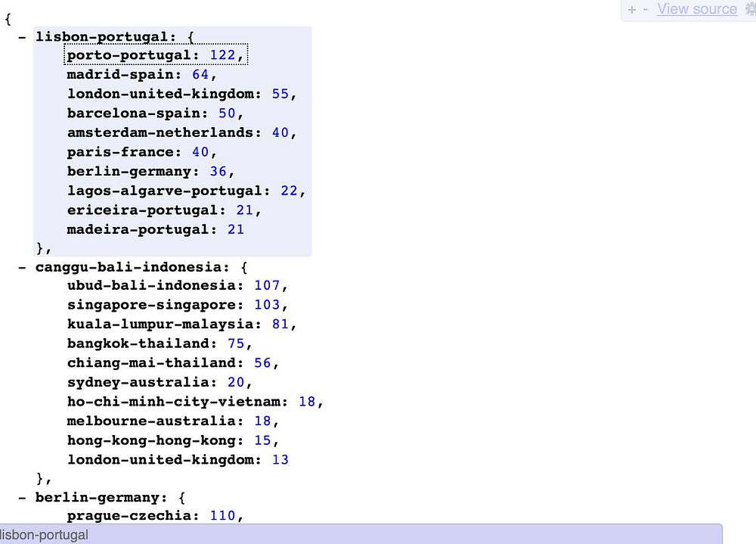Open the JSON viewer settings gear

tap(751, 10)
